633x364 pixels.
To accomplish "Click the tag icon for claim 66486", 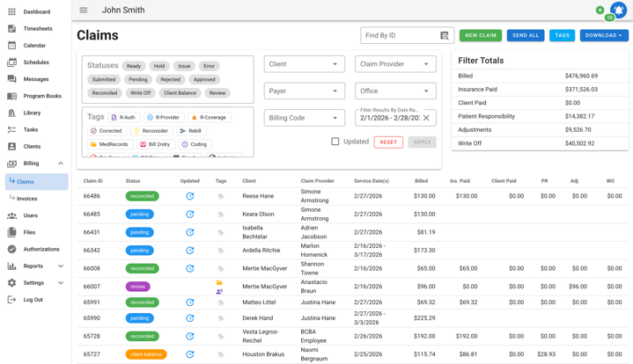I will click(220, 196).
